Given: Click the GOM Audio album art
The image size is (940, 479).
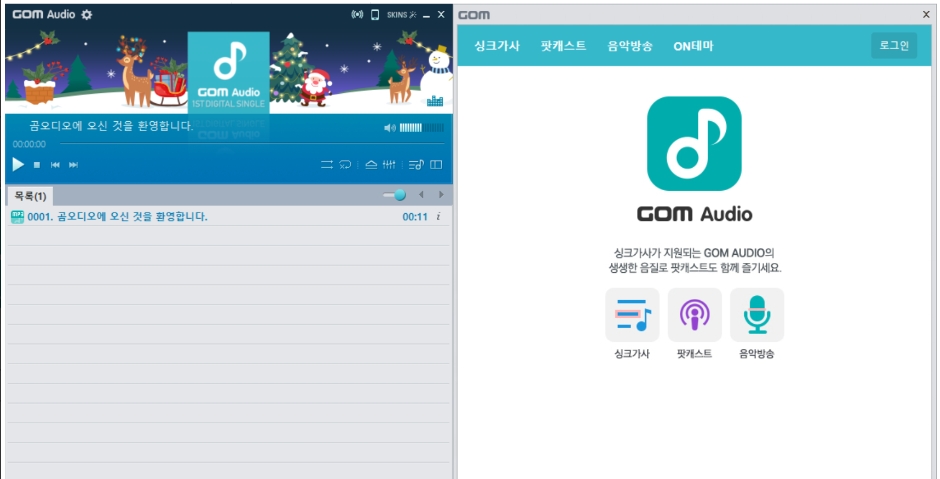Looking at the screenshot, I should [x=228, y=73].
